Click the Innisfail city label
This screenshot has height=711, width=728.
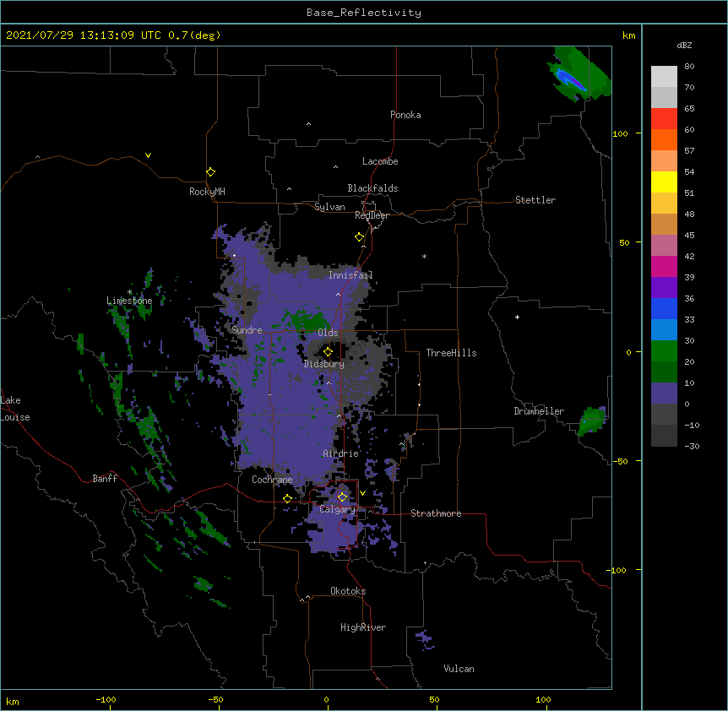click(350, 275)
